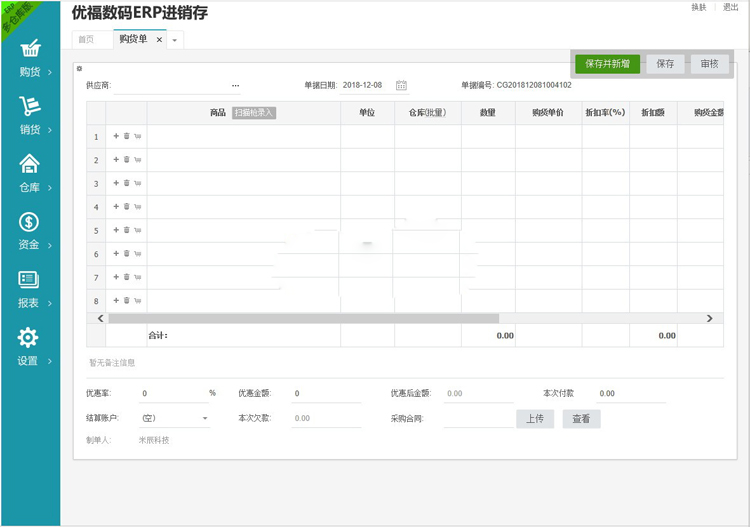This screenshot has height=527, width=750.
Task: Open supplier picker via the ellipsis button
Action: click(236, 86)
